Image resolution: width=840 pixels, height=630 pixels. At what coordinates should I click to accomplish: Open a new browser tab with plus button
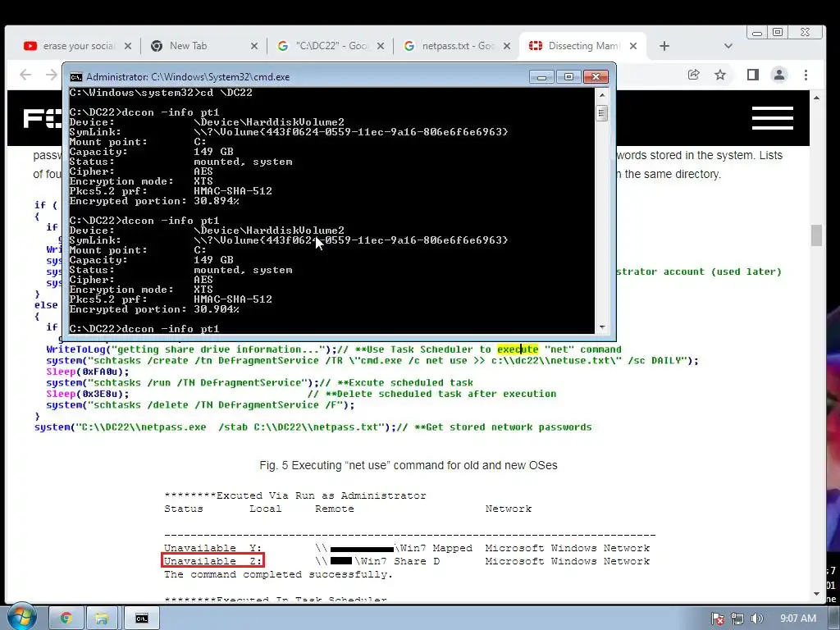[664, 46]
